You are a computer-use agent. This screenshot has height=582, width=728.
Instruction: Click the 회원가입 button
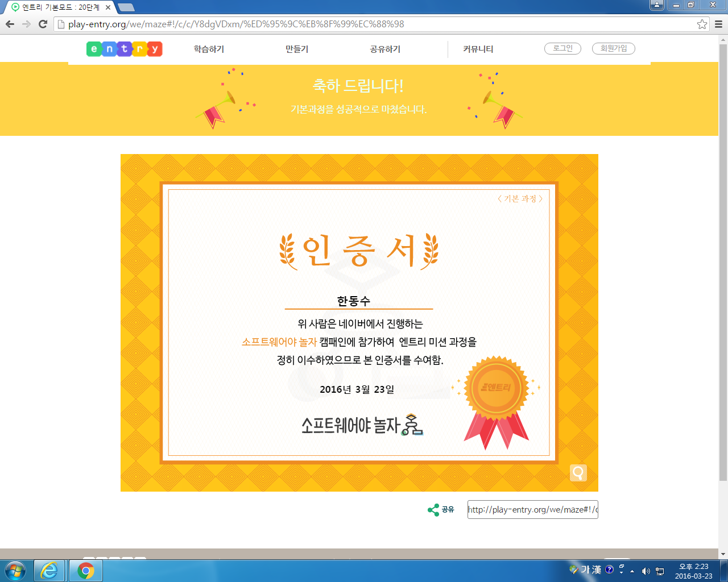[614, 49]
